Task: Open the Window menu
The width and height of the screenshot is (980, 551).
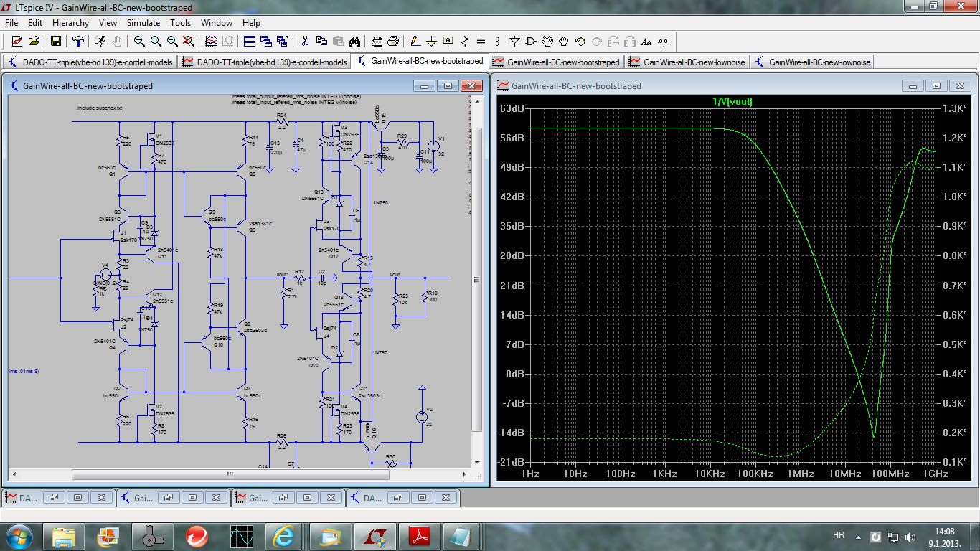Action: (216, 23)
